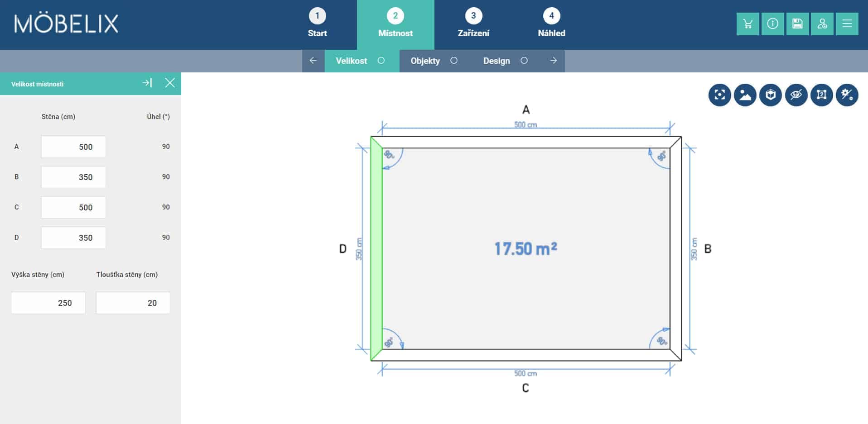Select step 2 Místnost

(395, 24)
